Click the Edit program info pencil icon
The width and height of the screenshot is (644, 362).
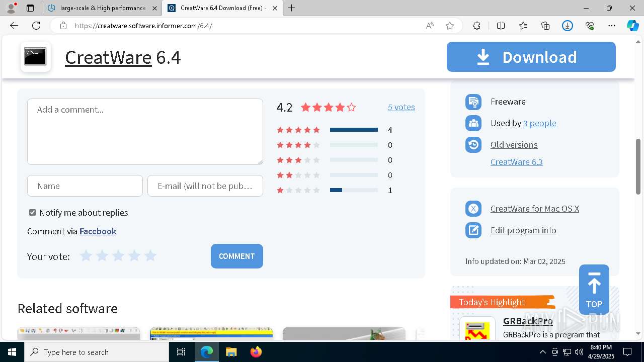(473, 230)
